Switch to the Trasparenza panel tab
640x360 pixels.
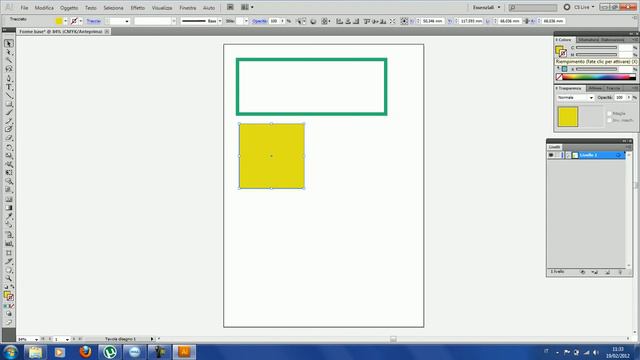569,88
